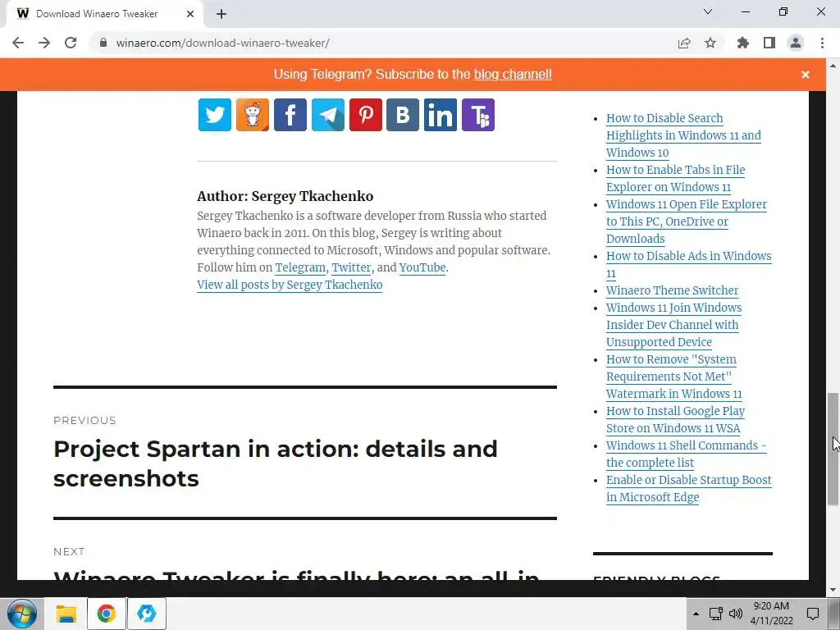Follow the author's Twitter link

click(351, 267)
